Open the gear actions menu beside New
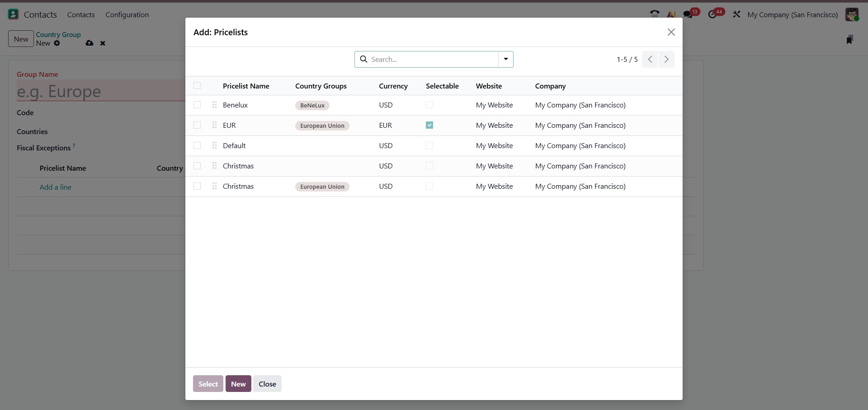The width and height of the screenshot is (868, 410). click(x=57, y=43)
